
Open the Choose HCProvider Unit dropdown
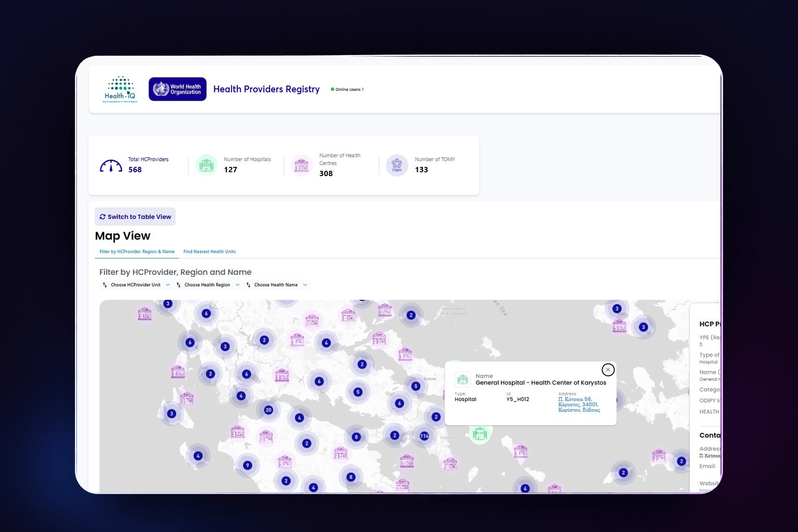(136, 285)
